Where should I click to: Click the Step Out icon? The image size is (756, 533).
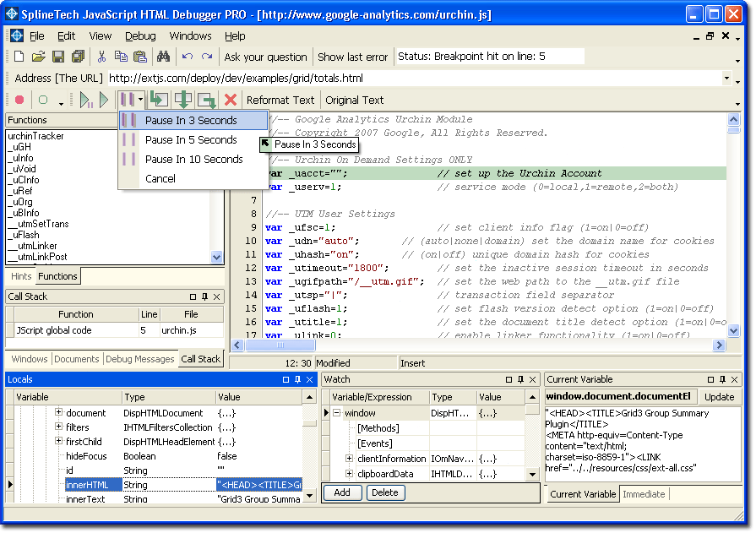coord(206,100)
